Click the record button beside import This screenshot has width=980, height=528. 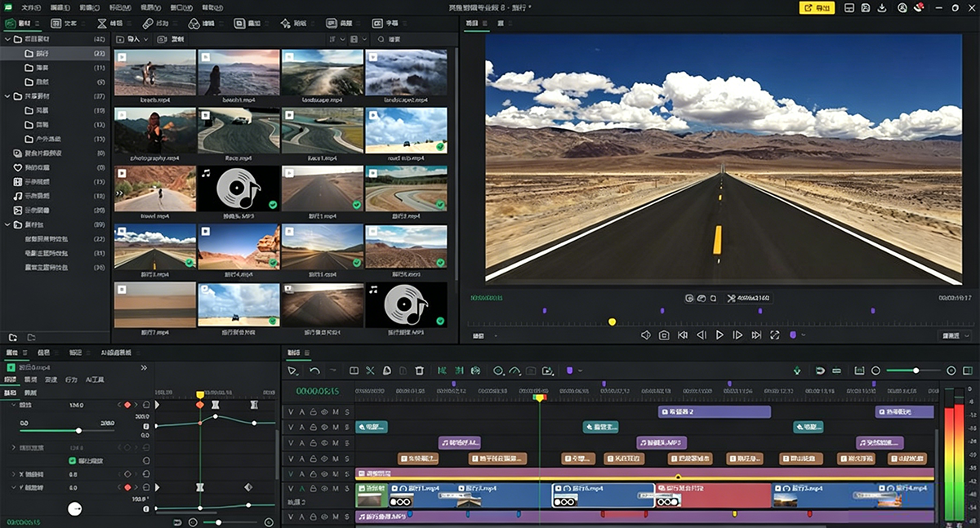(x=171, y=39)
